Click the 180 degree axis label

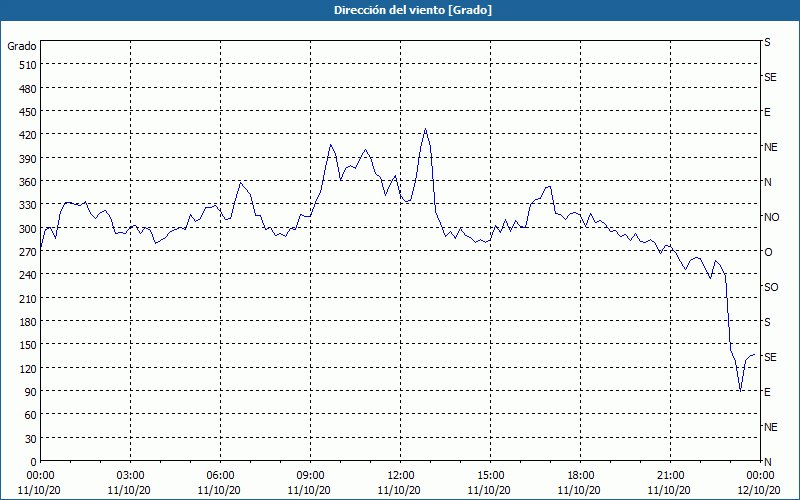click(28, 322)
